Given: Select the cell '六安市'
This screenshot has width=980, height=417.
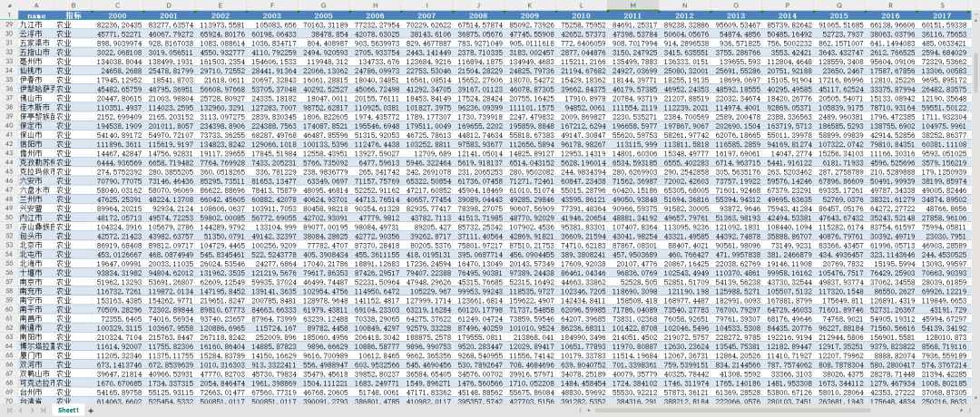Looking at the screenshot, I should click(36, 180).
